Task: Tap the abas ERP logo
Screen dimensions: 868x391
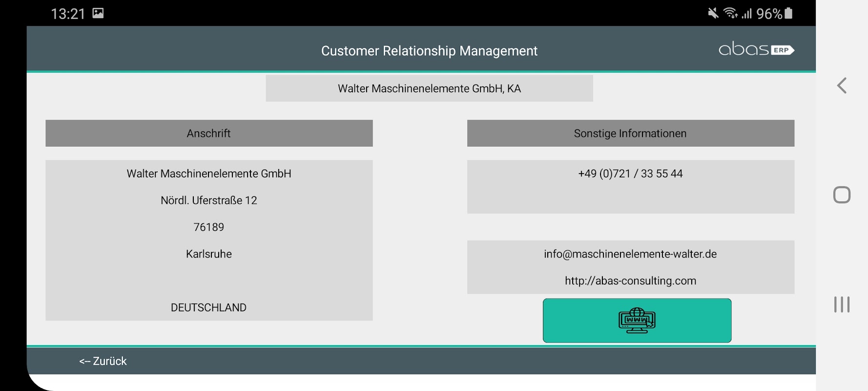Action: click(x=756, y=49)
